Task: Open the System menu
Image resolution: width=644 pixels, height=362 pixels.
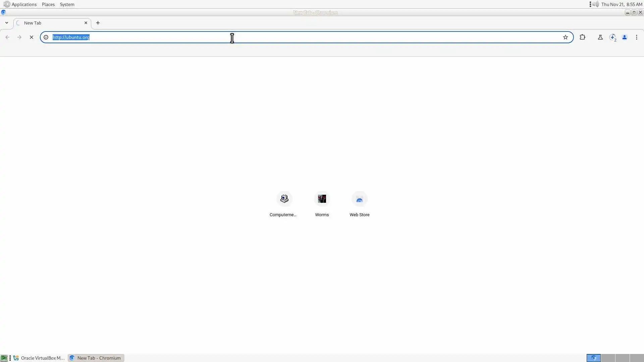Action: (67, 4)
